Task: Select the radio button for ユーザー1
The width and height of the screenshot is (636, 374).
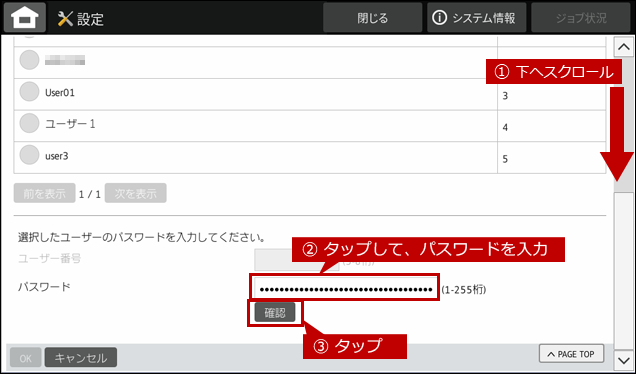Action: pyautogui.click(x=29, y=123)
